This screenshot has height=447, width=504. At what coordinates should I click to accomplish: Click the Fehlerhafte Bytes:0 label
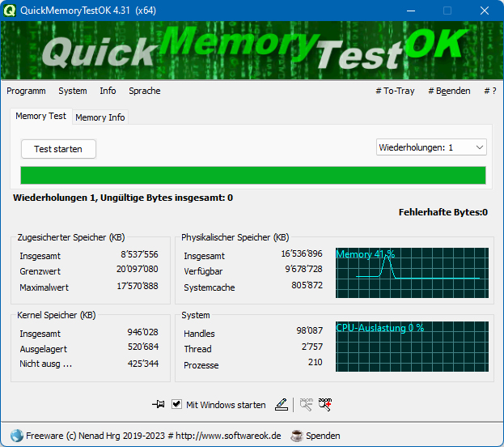point(443,212)
